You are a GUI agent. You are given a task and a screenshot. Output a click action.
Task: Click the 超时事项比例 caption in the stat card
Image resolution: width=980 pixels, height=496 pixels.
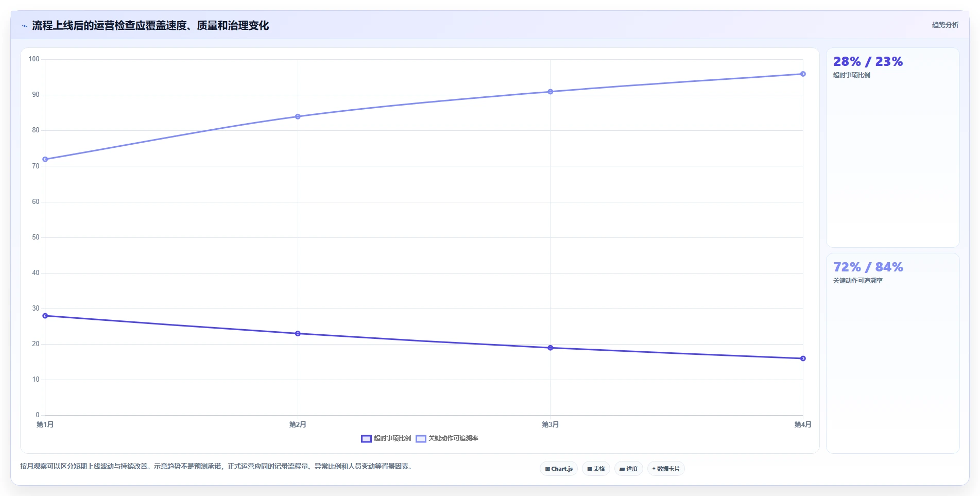pyautogui.click(x=852, y=75)
